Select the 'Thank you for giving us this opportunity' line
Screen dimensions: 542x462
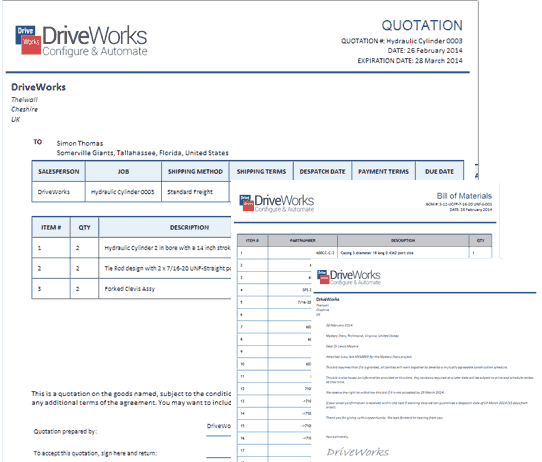384,418
